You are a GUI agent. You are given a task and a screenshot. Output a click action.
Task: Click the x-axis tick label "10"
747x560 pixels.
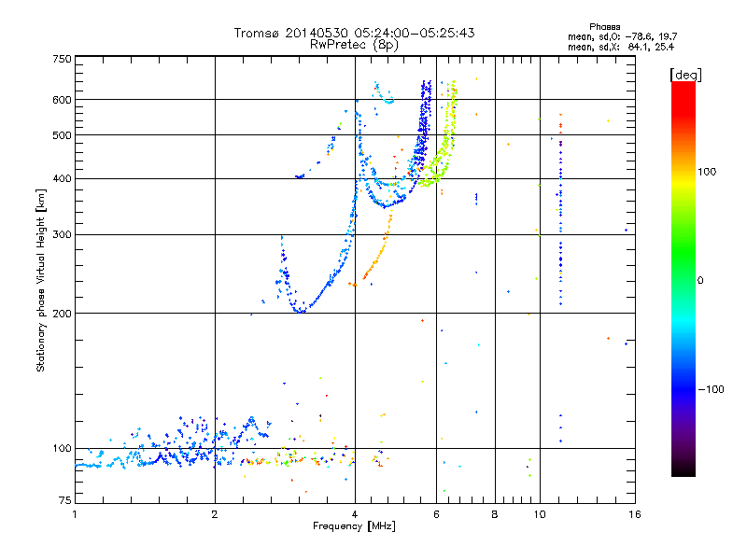540,514
